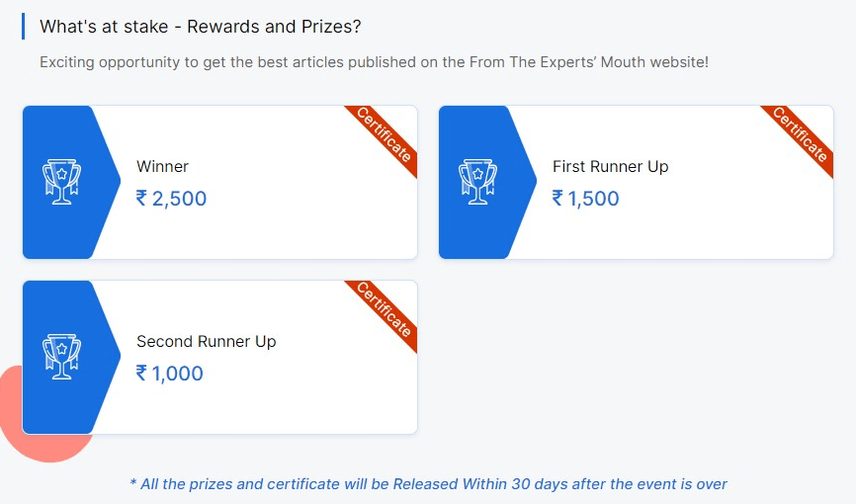Select the First Runner Up label
856x504 pixels.
(610, 166)
